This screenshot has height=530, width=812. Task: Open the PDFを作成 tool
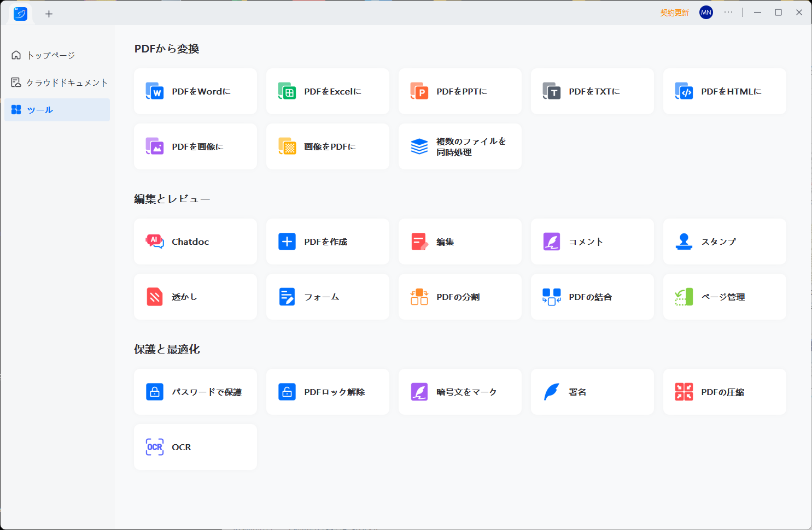point(328,241)
